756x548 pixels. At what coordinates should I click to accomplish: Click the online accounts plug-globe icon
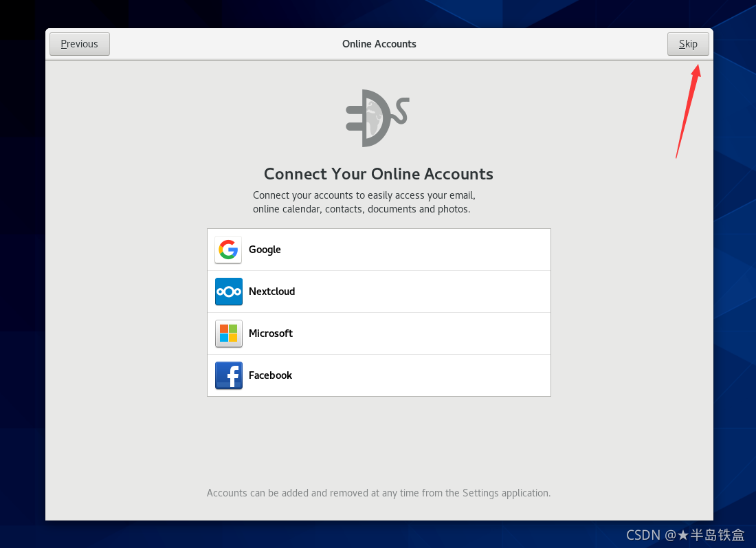coord(377,118)
